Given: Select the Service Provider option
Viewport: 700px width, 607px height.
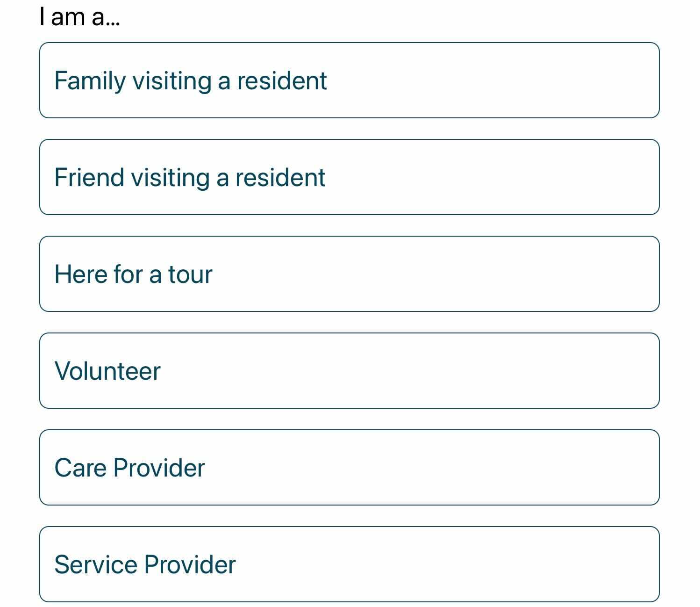Looking at the screenshot, I should 350,564.
